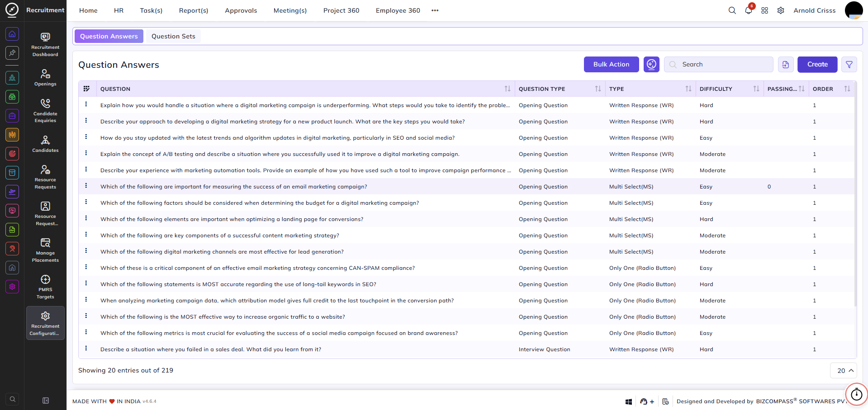The width and height of the screenshot is (868, 410).
Task: Open Recruitment Configuration sidebar item
Action: (45, 323)
